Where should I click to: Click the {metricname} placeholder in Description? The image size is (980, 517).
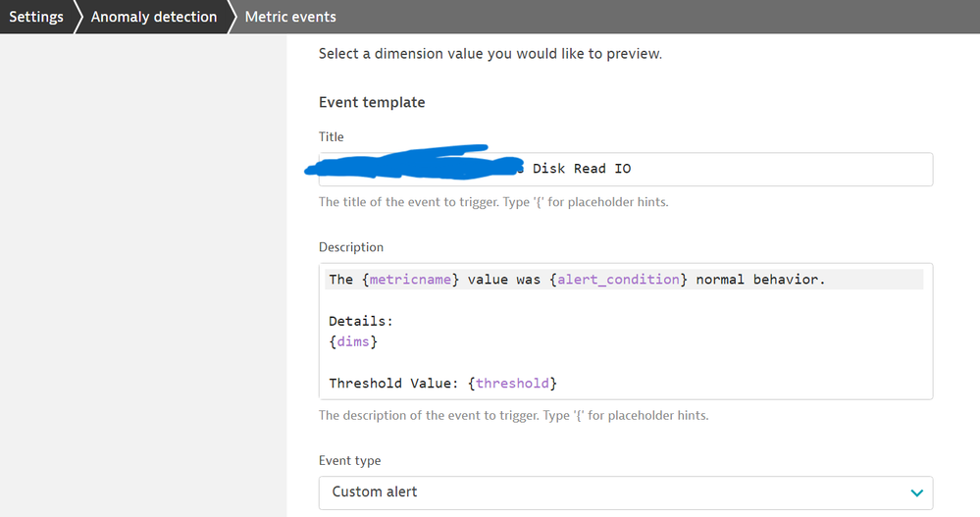click(x=410, y=280)
